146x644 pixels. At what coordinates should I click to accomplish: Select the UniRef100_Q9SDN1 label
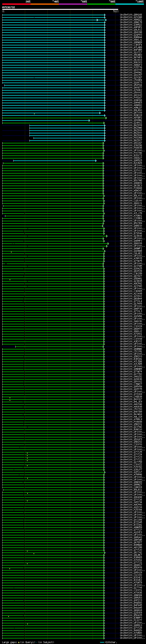coord(131,120)
